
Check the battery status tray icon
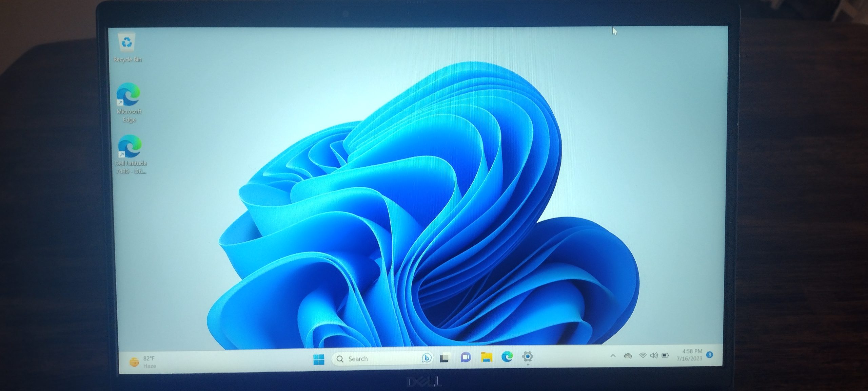point(665,355)
